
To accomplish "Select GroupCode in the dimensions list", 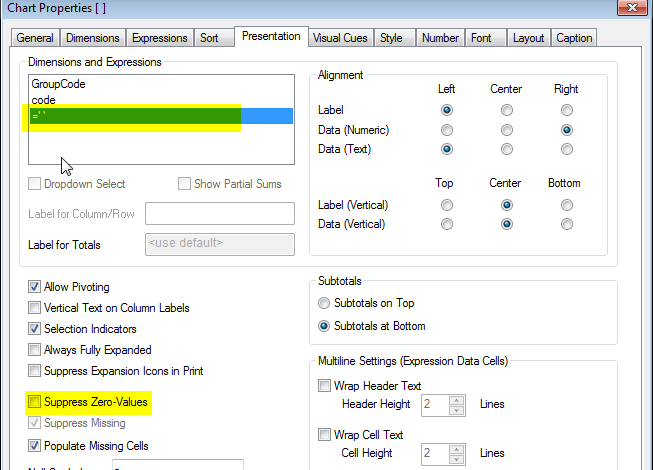I will pos(59,84).
